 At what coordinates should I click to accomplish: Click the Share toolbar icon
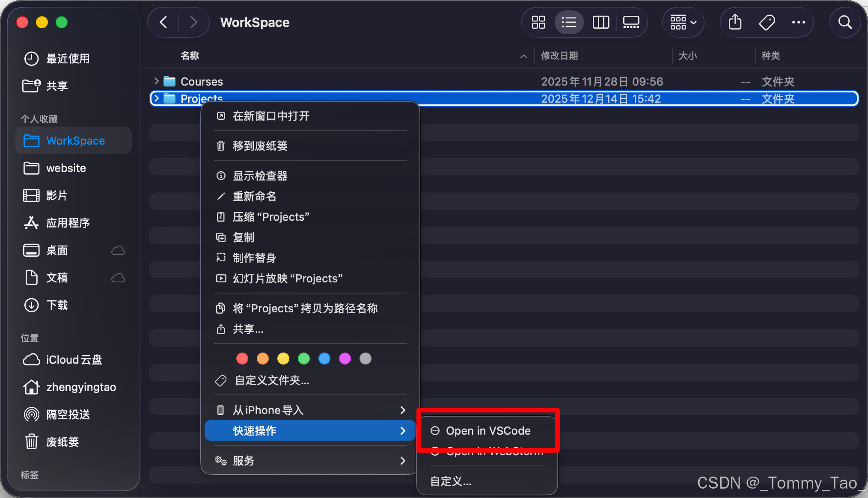[x=735, y=22]
